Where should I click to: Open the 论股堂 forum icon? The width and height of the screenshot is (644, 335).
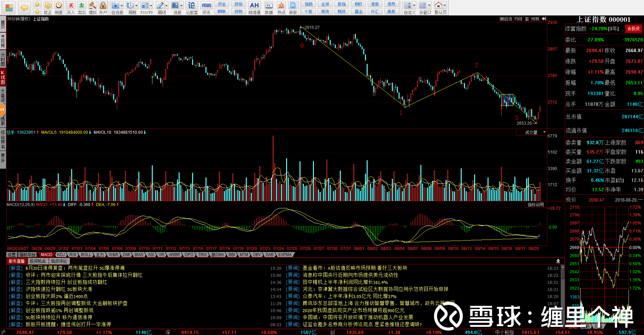coord(192,5)
